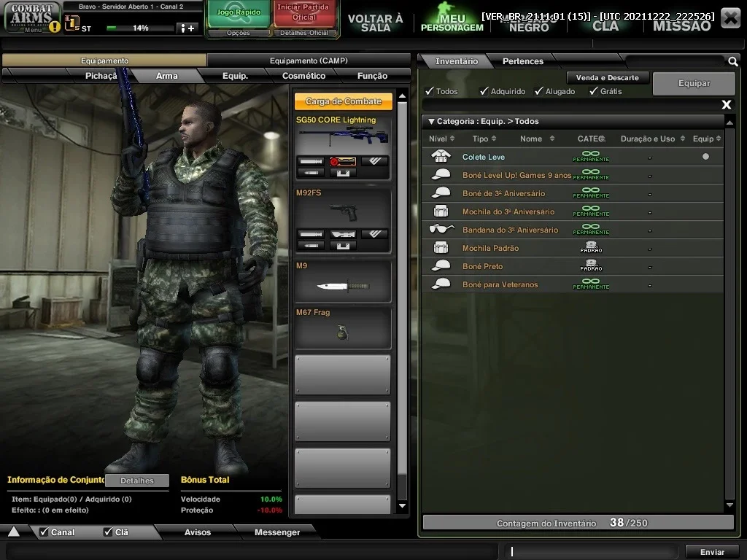Click the M92FS bullet ammo slot

pyautogui.click(x=311, y=246)
